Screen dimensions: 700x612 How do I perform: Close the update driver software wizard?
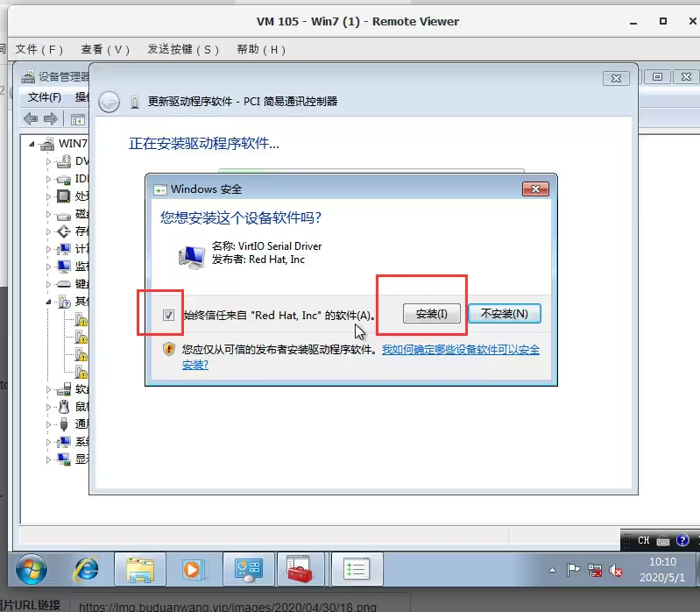pyautogui.click(x=616, y=78)
